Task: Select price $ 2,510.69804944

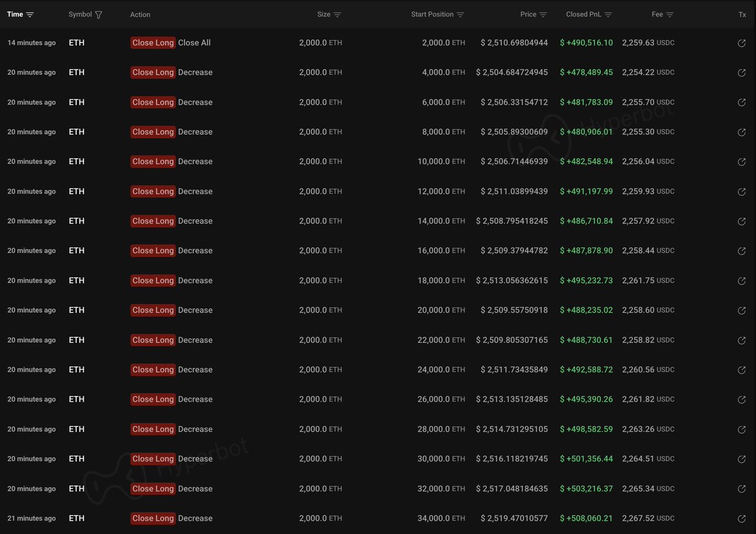Action: [514, 43]
